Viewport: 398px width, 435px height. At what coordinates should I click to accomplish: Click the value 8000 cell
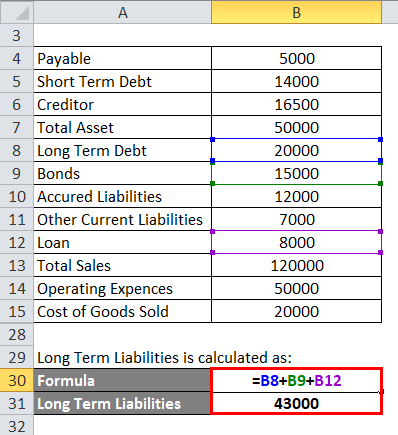[296, 242]
